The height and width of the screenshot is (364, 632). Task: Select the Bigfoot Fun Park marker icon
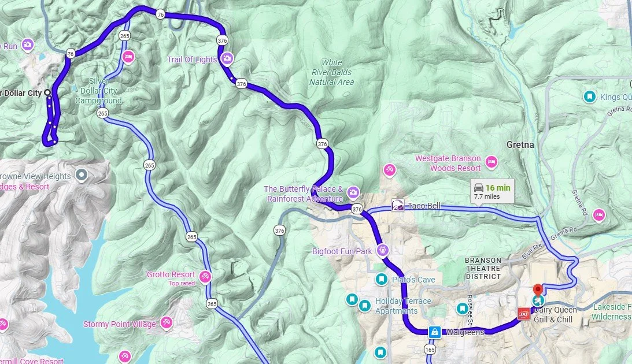(383, 250)
